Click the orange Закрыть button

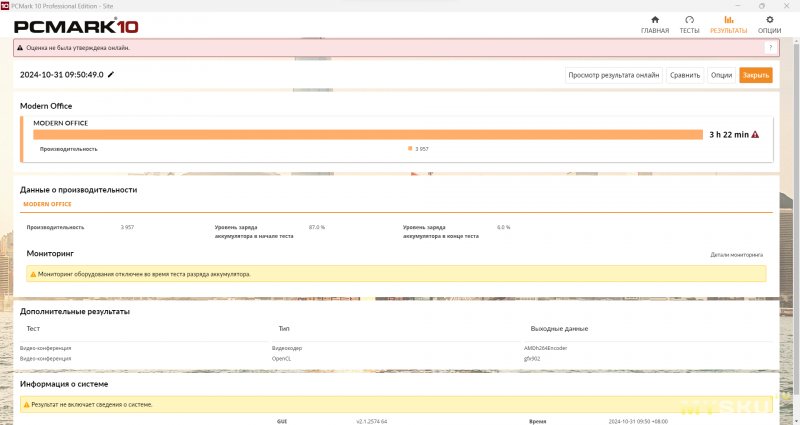[x=756, y=75]
